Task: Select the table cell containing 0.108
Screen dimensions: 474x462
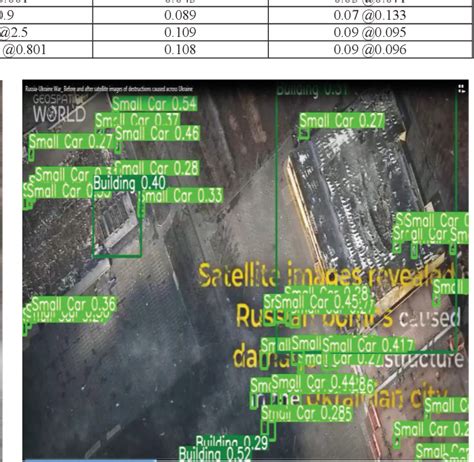Action: [x=180, y=49]
